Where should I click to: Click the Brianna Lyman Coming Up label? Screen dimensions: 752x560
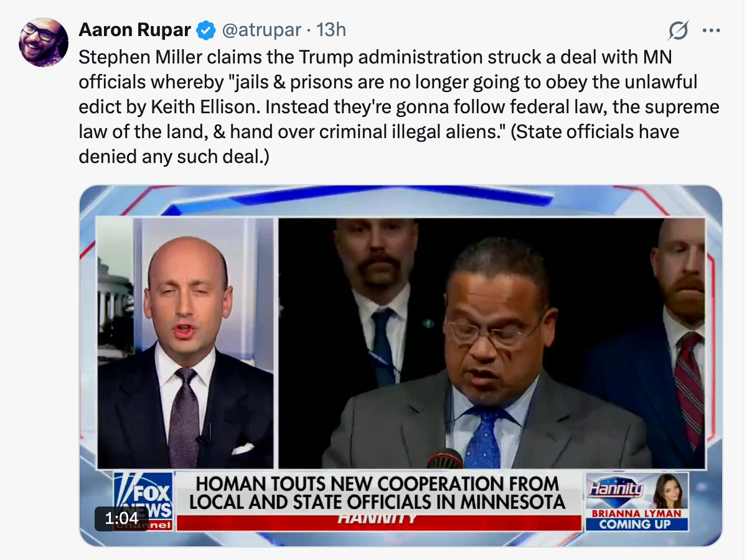(637, 519)
